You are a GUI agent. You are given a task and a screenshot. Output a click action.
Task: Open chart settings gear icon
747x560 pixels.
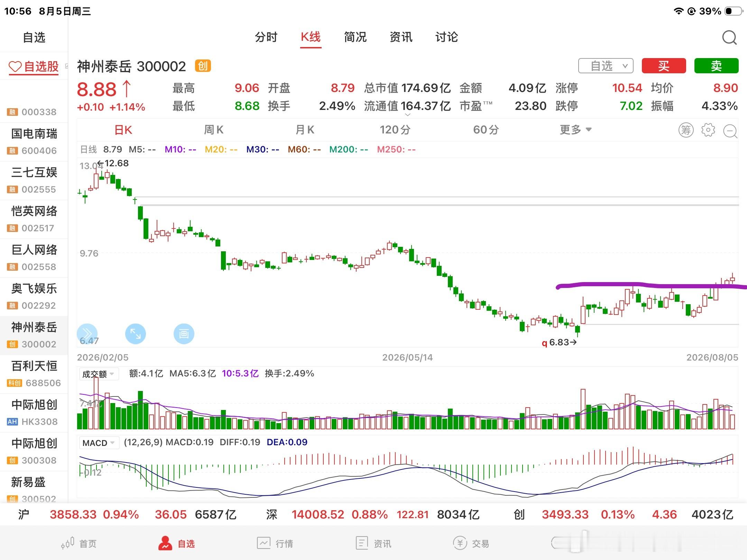708,130
